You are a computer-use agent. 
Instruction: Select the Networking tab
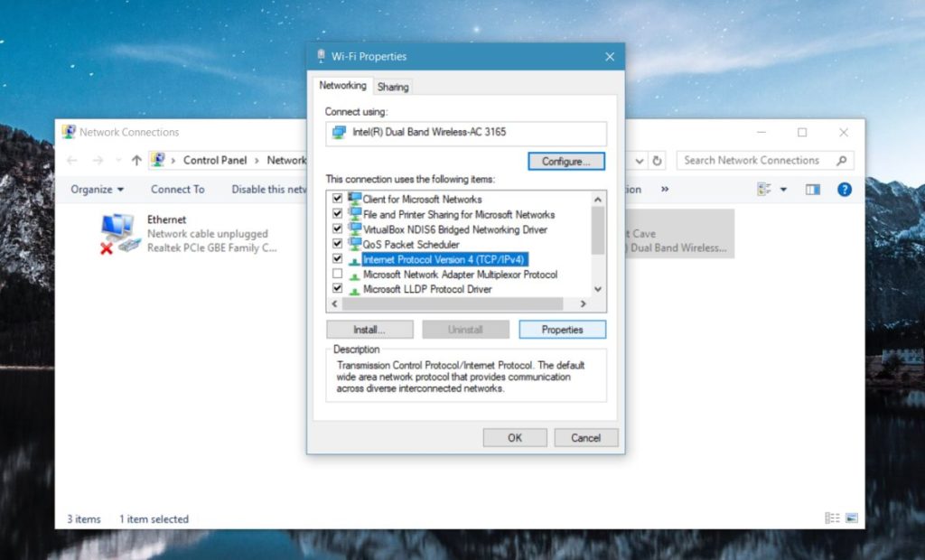tap(341, 86)
